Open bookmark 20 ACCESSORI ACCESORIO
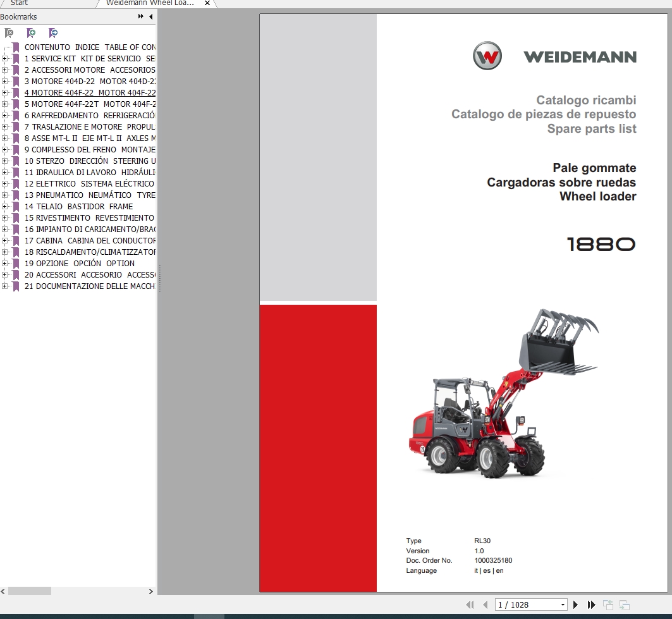 pos(90,275)
